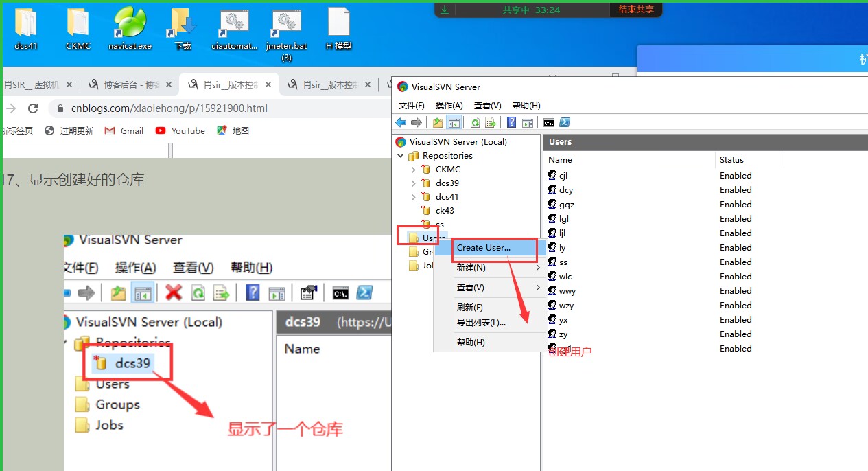
Task: Click the Up one level folder icon
Action: point(438,123)
